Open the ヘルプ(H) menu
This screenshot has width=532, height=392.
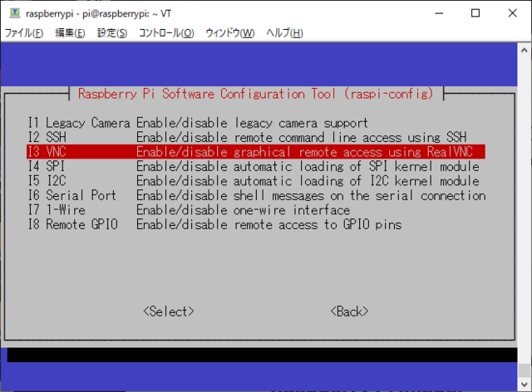coord(284,33)
